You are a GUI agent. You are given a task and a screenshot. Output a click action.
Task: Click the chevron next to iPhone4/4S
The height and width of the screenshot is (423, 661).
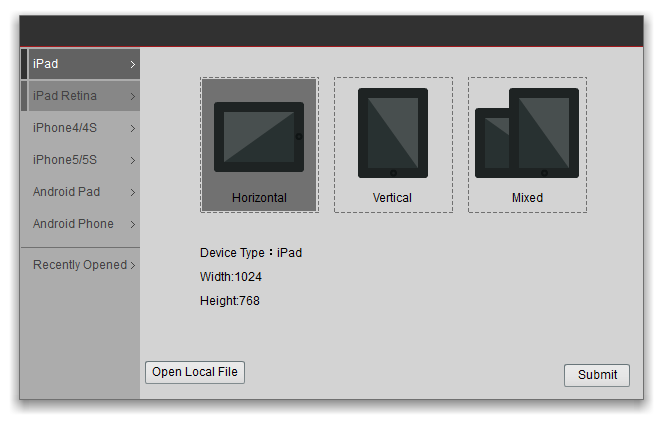click(133, 129)
